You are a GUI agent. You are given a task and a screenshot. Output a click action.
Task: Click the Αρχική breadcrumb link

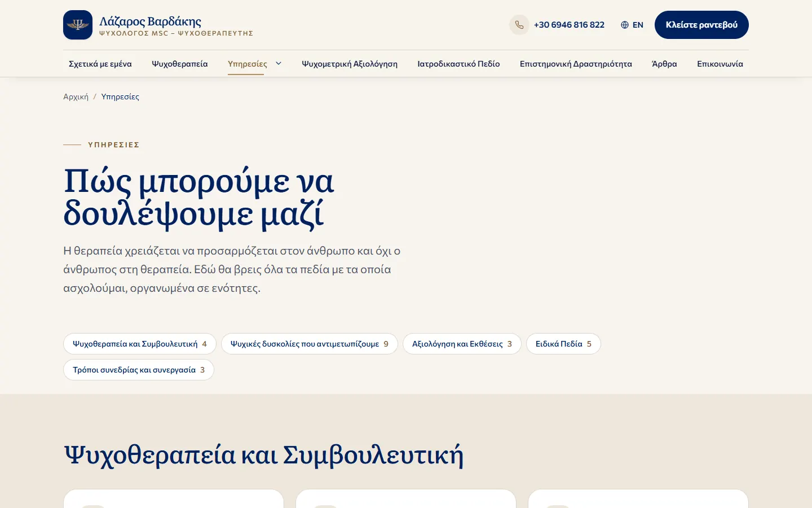coord(76,97)
